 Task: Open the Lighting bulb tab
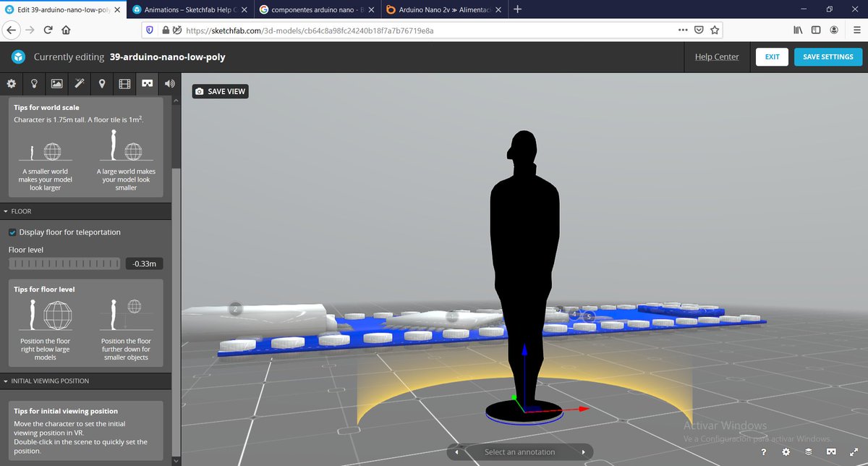34,84
